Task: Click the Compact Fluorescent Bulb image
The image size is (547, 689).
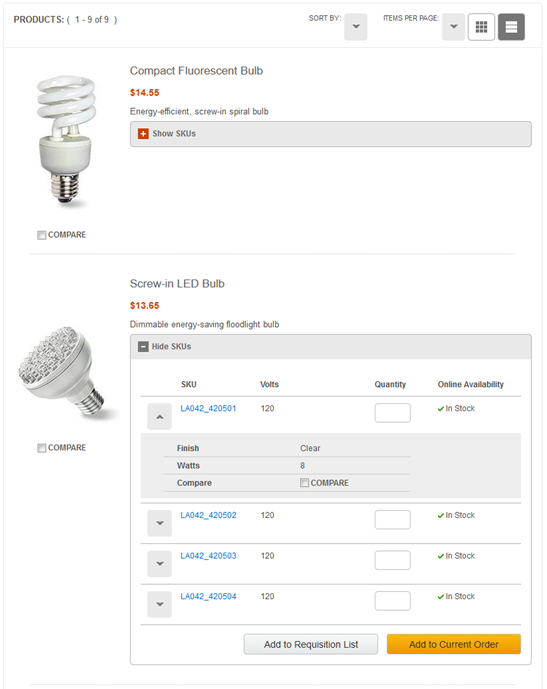Action: click(x=66, y=140)
